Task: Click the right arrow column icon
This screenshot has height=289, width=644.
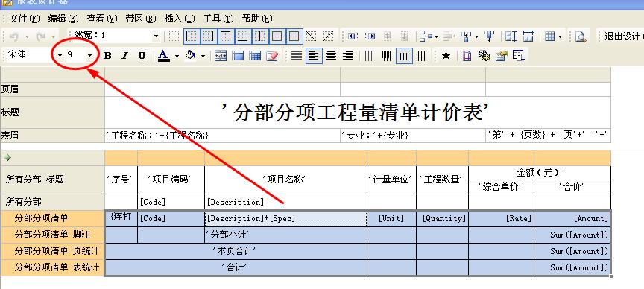Action: coord(370,36)
